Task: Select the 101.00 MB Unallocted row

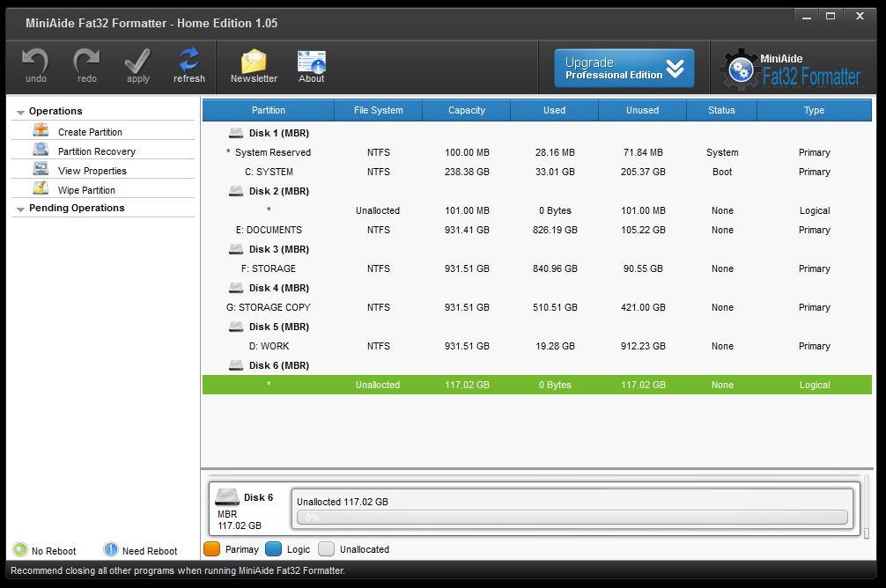Action: pyautogui.click(x=537, y=210)
